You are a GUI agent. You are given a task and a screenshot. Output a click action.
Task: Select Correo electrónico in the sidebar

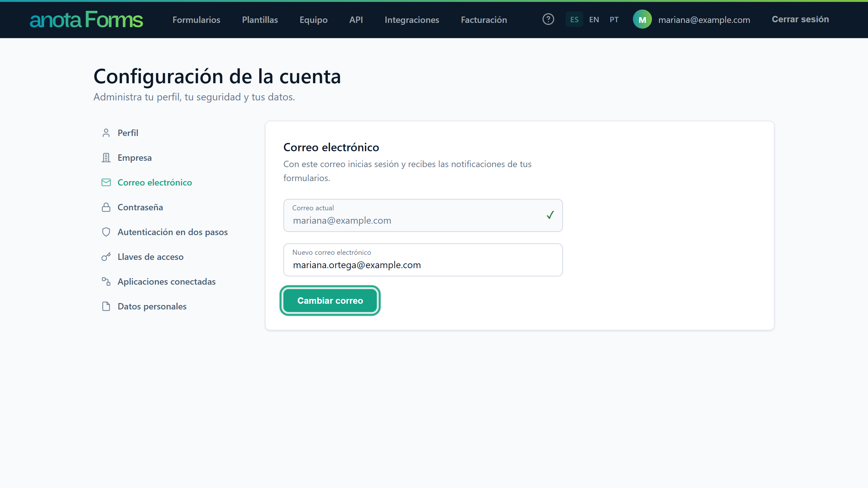[x=155, y=182]
